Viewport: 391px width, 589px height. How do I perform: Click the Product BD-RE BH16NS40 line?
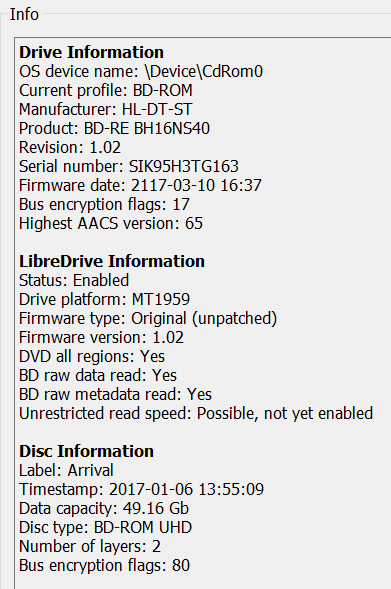click(114, 128)
